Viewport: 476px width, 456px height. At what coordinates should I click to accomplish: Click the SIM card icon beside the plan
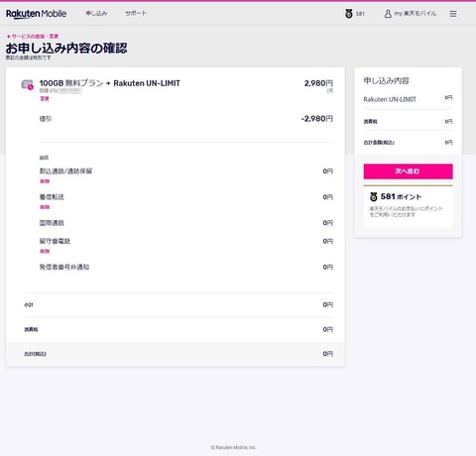[27, 84]
